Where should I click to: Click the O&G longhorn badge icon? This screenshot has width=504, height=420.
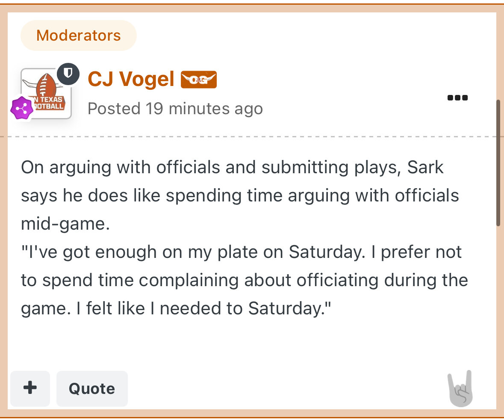[x=199, y=80]
